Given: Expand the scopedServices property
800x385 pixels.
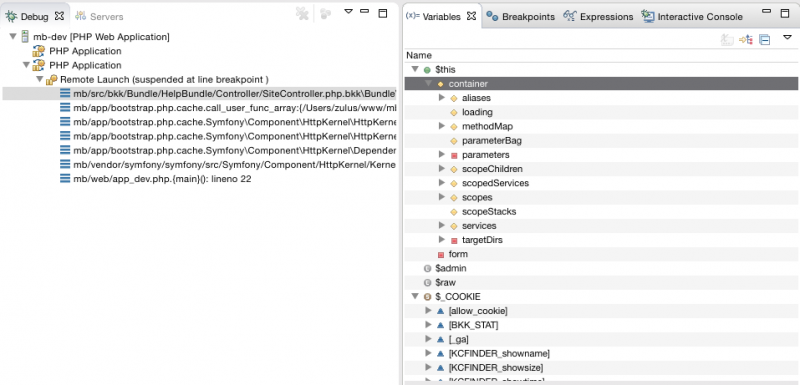Looking at the screenshot, I should [442, 183].
